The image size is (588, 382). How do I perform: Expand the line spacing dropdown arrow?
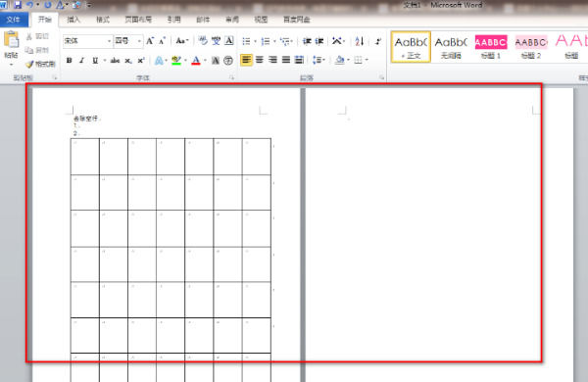(323, 60)
